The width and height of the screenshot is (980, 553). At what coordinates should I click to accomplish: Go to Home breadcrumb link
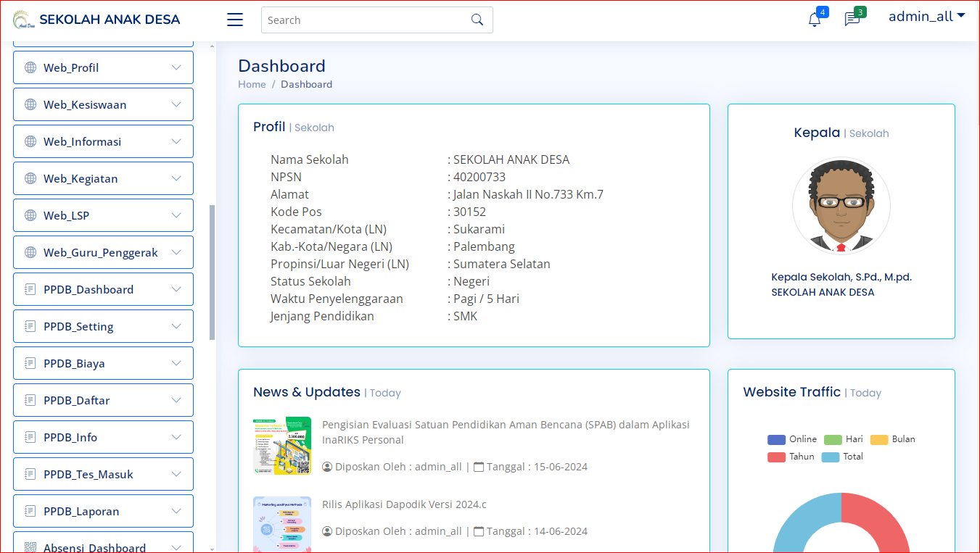[252, 84]
